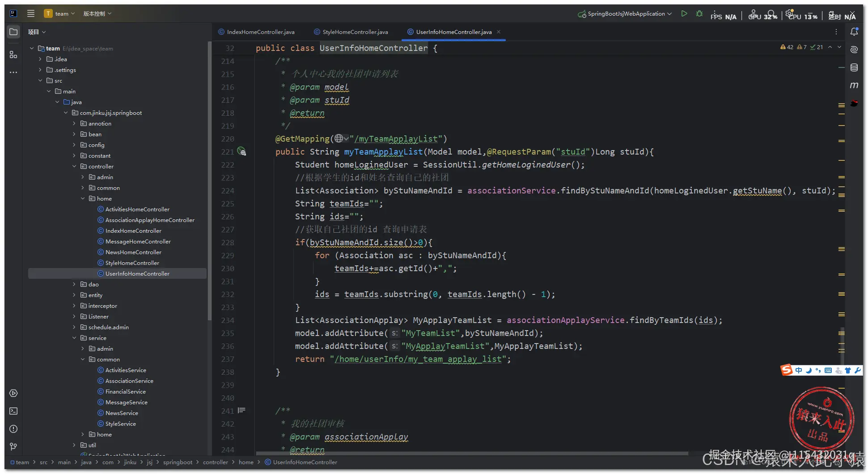Select AssociationApplayHomeController in the project tree
Viewport: 868px width, 474px height.
click(150, 220)
